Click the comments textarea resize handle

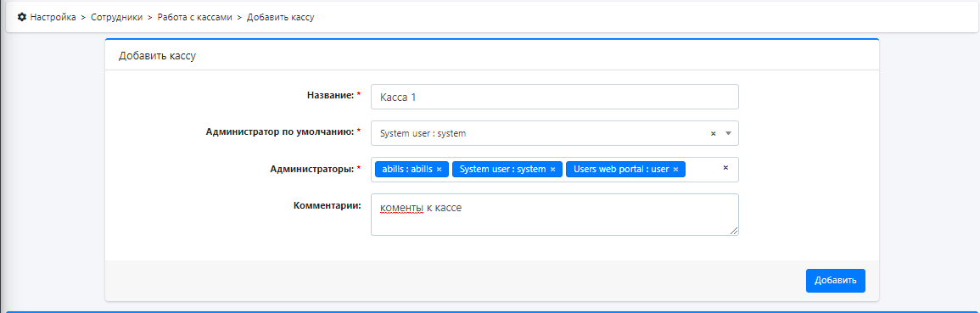coord(734,231)
